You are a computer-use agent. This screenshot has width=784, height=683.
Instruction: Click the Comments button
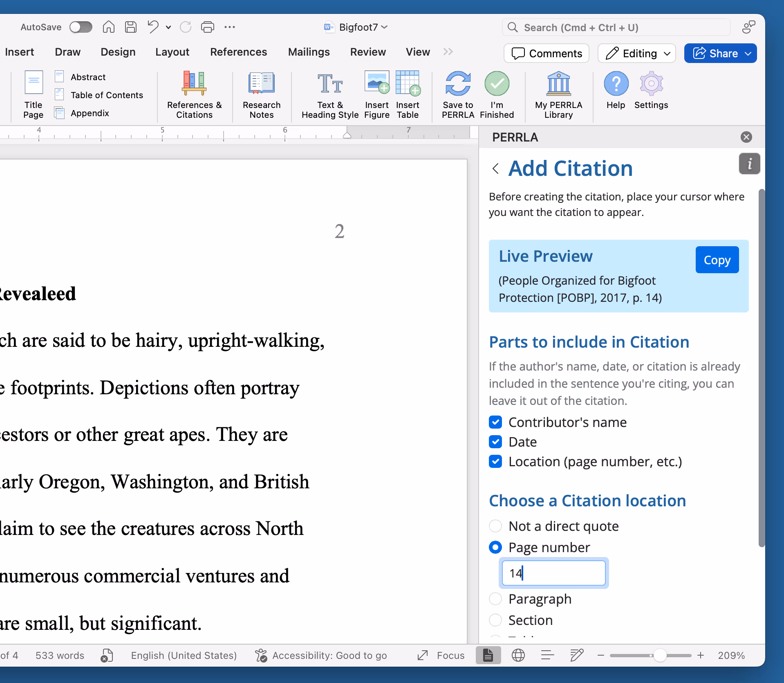pos(547,53)
